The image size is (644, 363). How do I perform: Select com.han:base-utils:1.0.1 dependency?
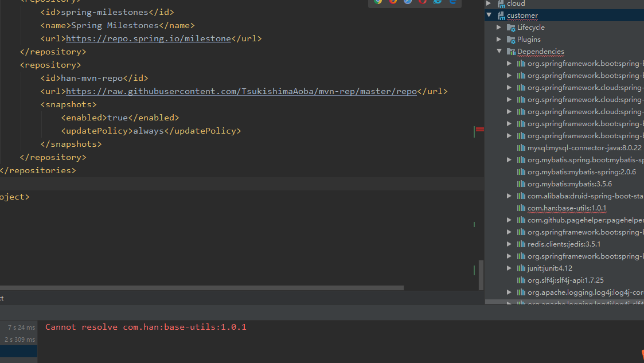click(x=567, y=208)
